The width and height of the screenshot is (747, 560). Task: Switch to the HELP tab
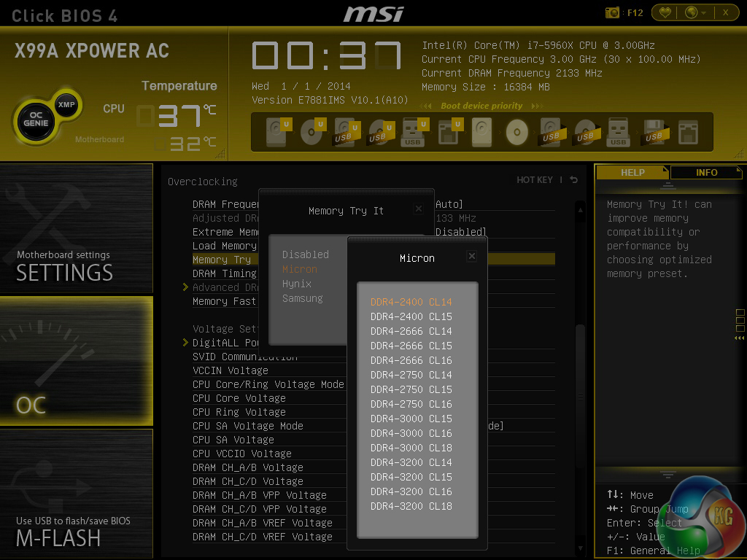pos(632,172)
